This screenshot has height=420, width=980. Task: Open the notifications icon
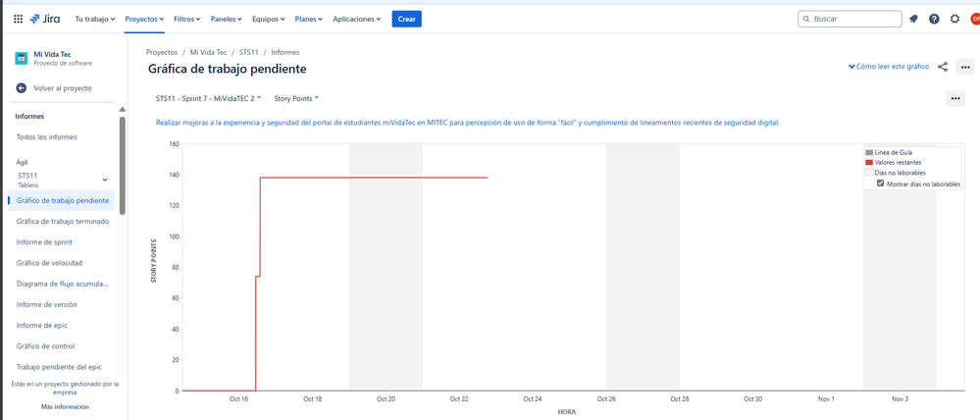click(x=913, y=19)
